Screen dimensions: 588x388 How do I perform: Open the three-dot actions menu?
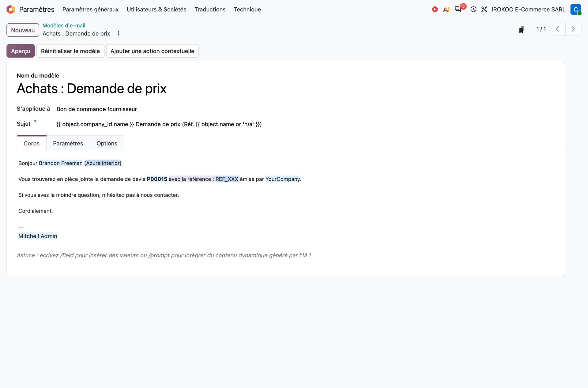coord(119,33)
